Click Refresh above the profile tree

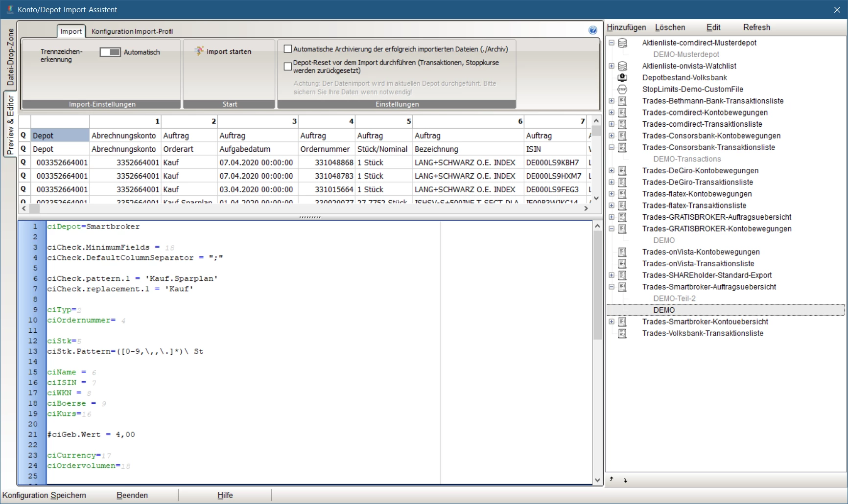point(756,27)
